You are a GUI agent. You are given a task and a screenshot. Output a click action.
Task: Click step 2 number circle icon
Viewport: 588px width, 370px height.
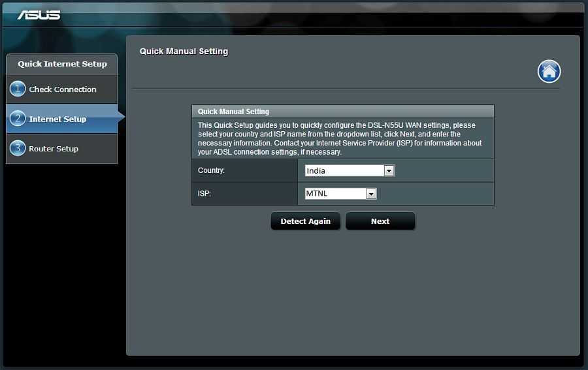[x=18, y=119]
